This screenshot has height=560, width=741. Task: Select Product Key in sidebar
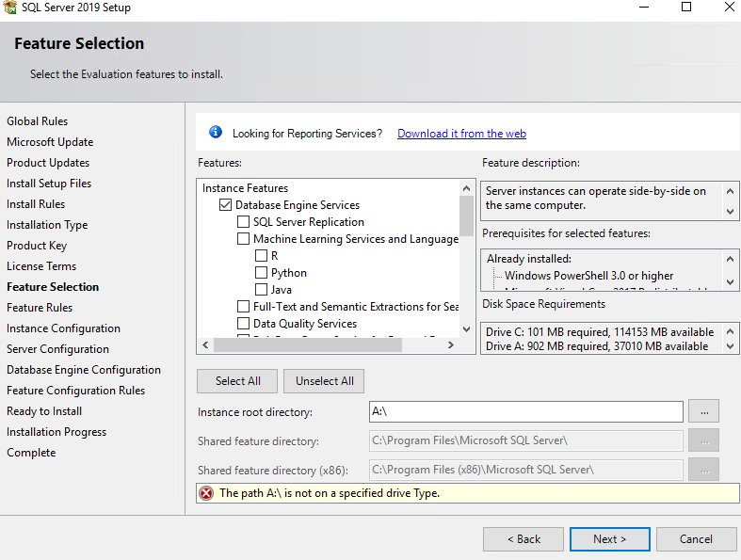point(37,246)
